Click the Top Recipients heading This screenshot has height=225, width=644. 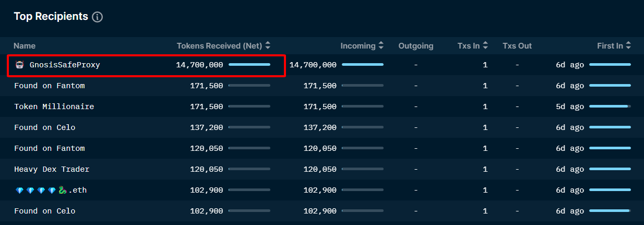pos(51,17)
